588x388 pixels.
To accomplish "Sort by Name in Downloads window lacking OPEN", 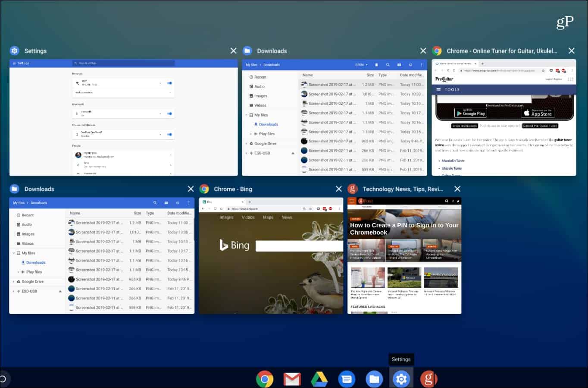I will 75,213.
